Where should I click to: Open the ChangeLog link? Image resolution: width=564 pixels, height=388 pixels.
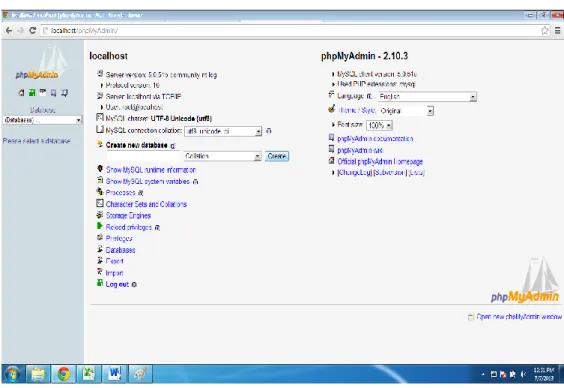pyautogui.click(x=355, y=173)
